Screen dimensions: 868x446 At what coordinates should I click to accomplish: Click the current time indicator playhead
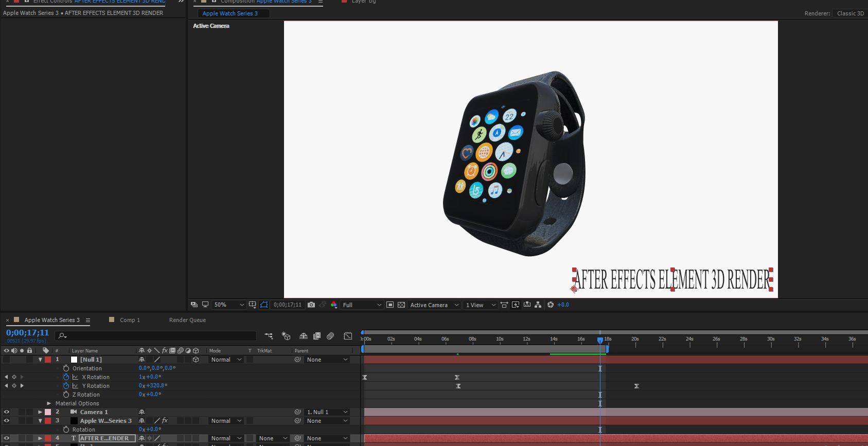pyautogui.click(x=600, y=340)
